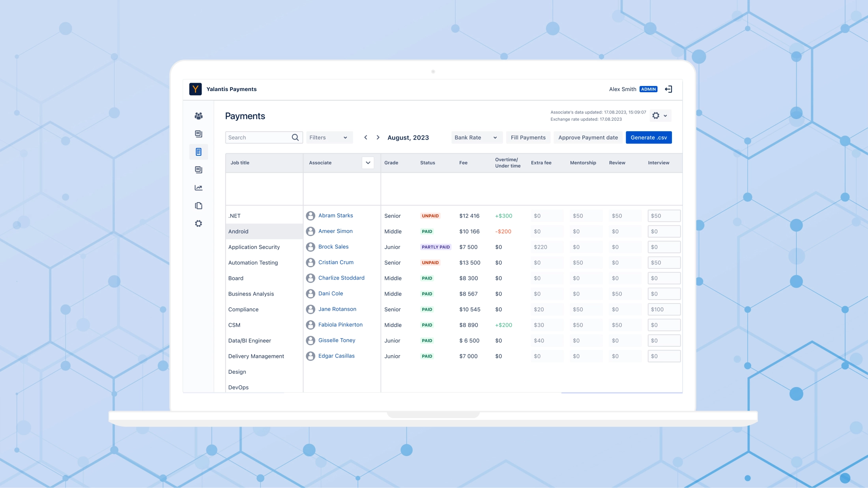Open the settings gear above the payments table
Viewport: 868px width, 488px height.
point(656,115)
